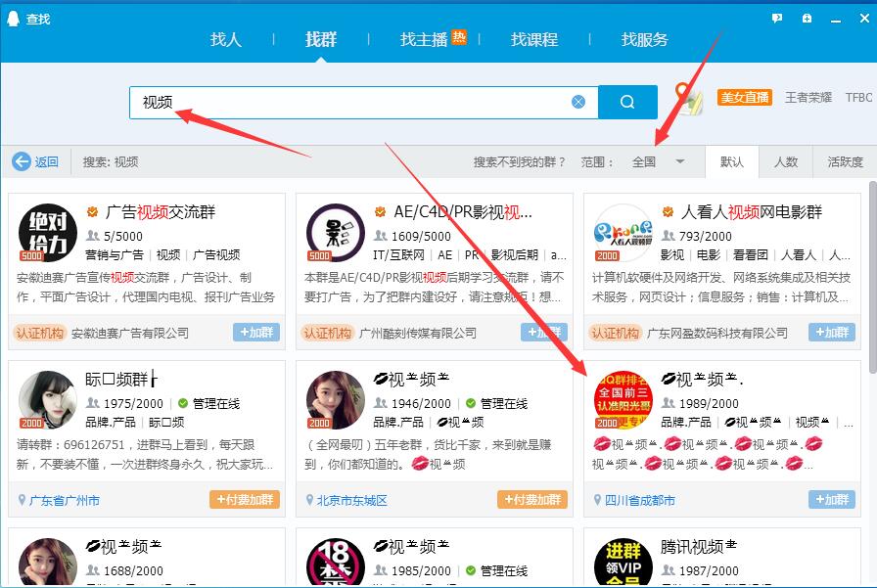The height and width of the screenshot is (588, 877).
Task: Open the 广告视频交流群 group avatar
Action: click(x=47, y=234)
